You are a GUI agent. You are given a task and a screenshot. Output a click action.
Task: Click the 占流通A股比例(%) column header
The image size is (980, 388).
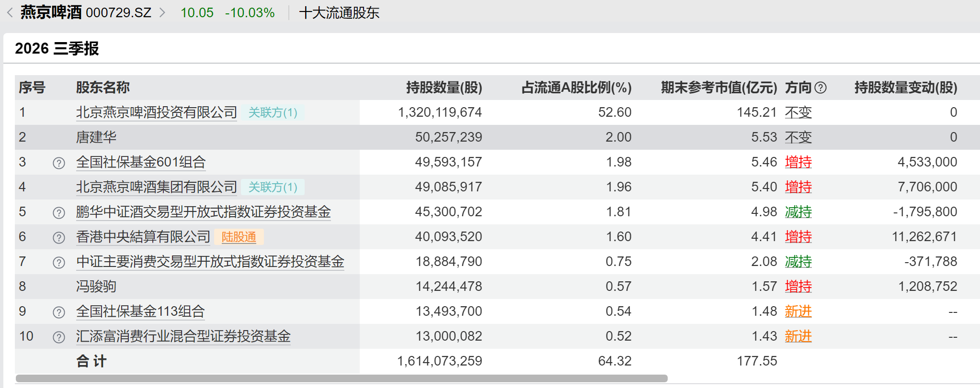pos(576,88)
